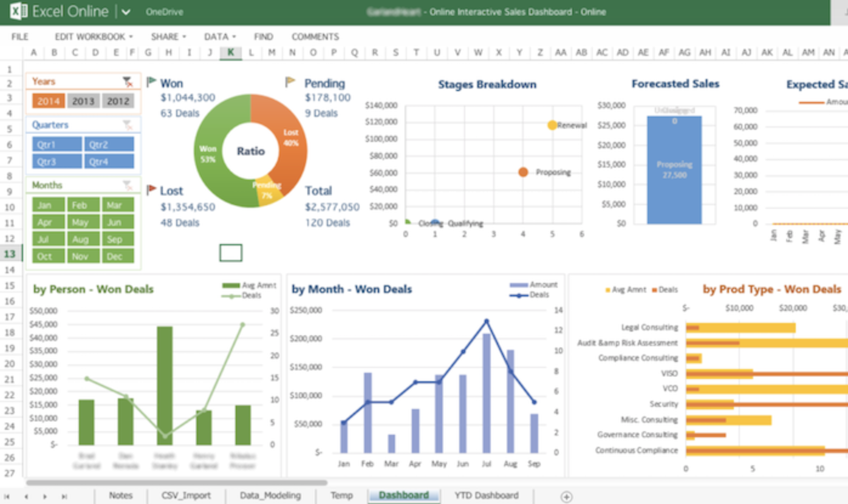Open the Excel Online app switcher chevron

coord(126,12)
